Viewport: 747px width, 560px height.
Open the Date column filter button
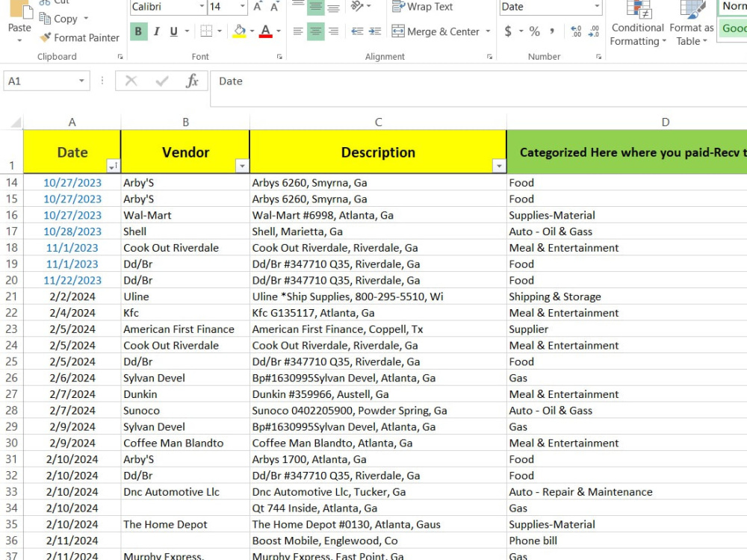(x=113, y=166)
